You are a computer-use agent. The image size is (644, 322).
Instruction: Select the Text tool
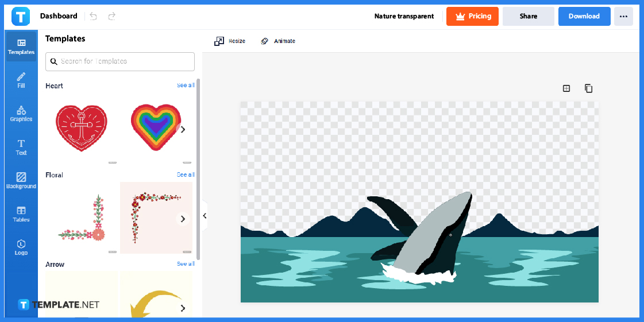21,147
